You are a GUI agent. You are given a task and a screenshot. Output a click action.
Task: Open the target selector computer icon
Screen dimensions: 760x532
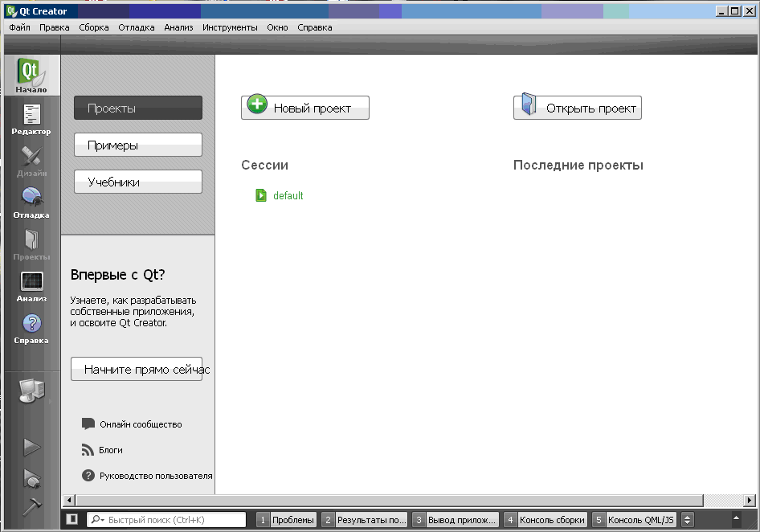tap(31, 391)
